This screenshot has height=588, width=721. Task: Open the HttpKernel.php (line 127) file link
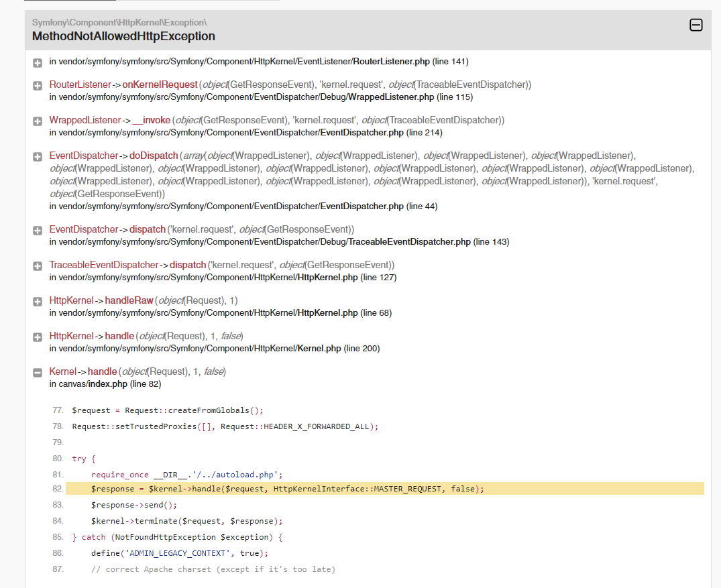pyautogui.click(x=223, y=277)
